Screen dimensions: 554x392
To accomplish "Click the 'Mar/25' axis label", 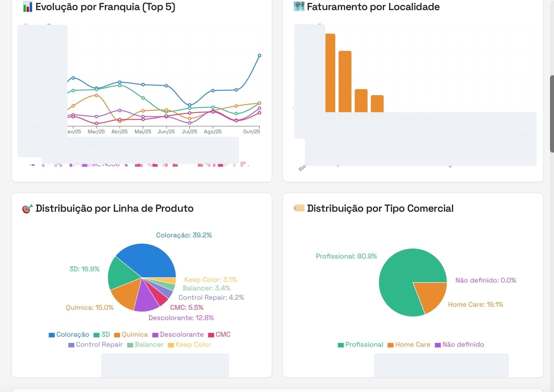I will (96, 132).
